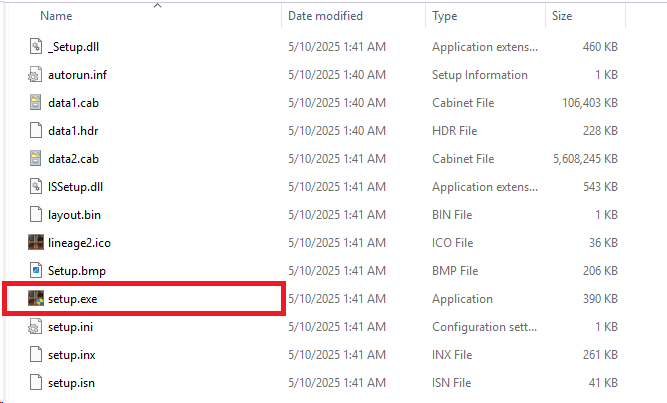Click the setup.inx file icon
The image size is (667, 403).
36,354
